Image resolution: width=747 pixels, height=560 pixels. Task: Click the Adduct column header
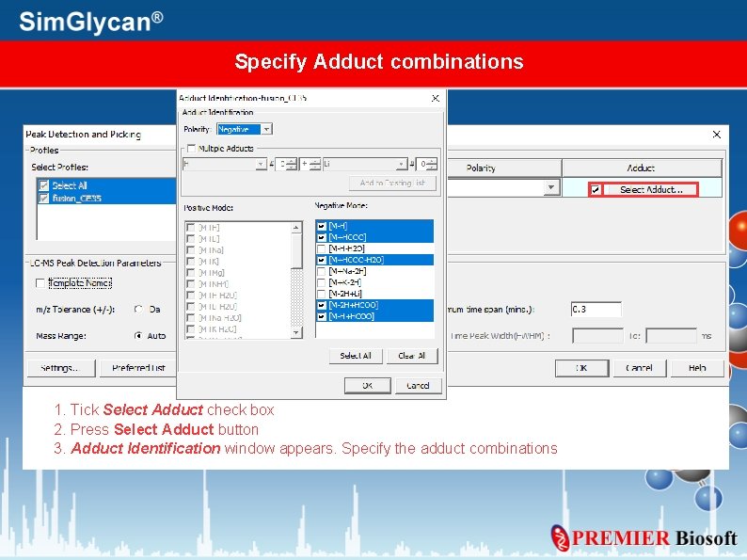coord(642,168)
